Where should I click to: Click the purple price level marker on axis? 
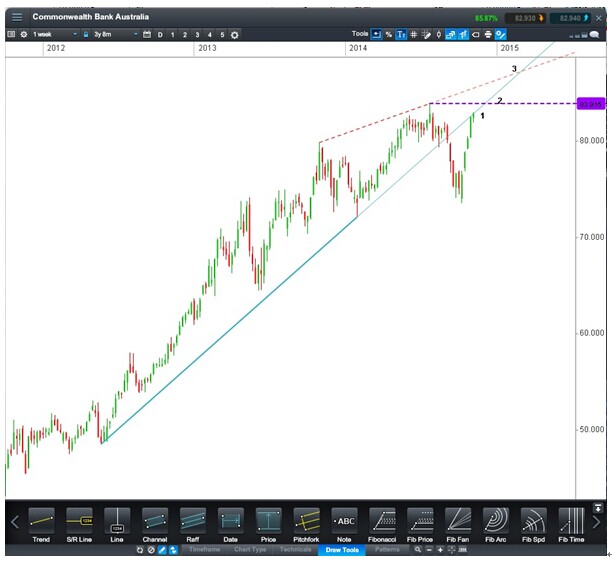tap(592, 104)
